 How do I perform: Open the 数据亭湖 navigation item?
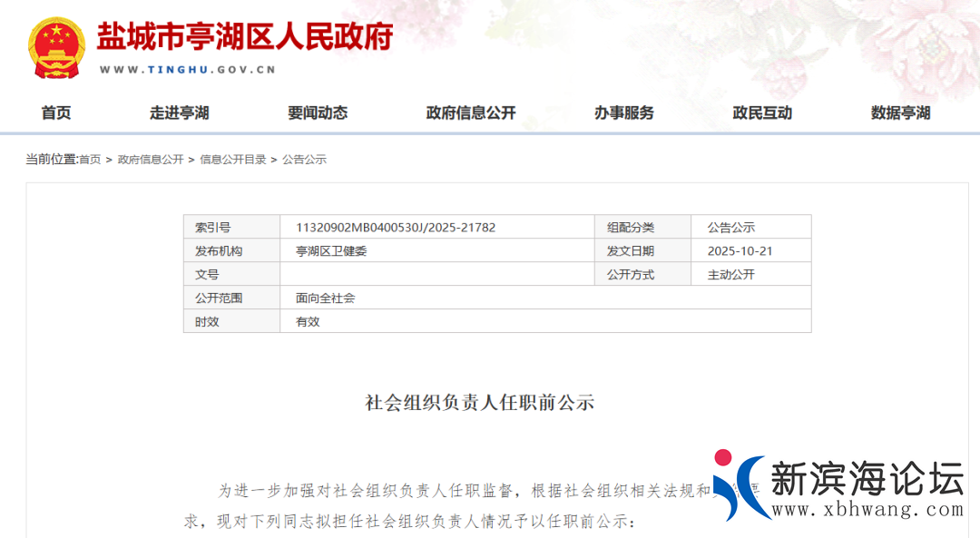900,113
